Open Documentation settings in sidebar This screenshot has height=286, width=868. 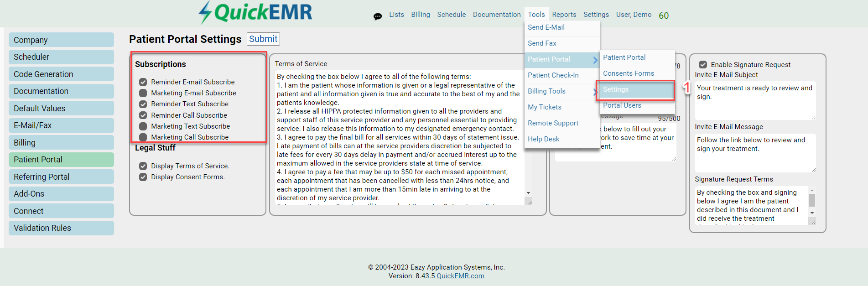(61, 91)
